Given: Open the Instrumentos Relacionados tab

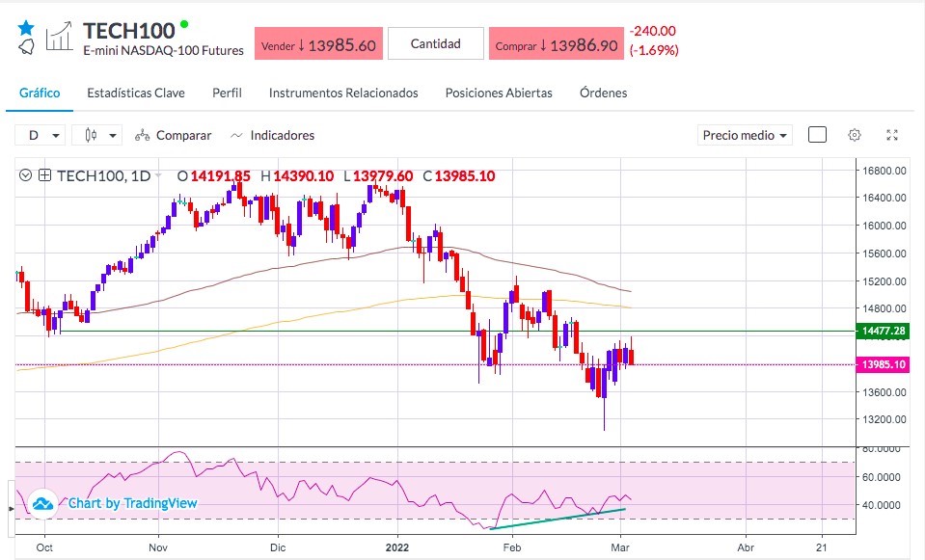Looking at the screenshot, I should pos(343,93).
